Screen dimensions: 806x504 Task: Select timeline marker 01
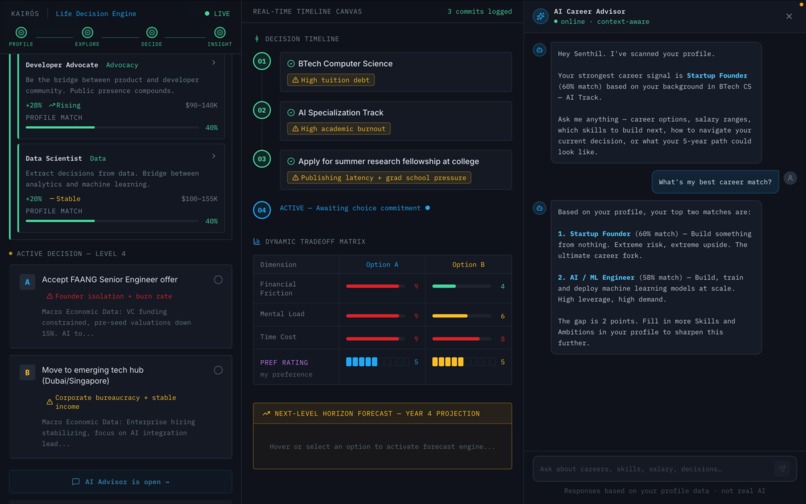tap(262, 61)
